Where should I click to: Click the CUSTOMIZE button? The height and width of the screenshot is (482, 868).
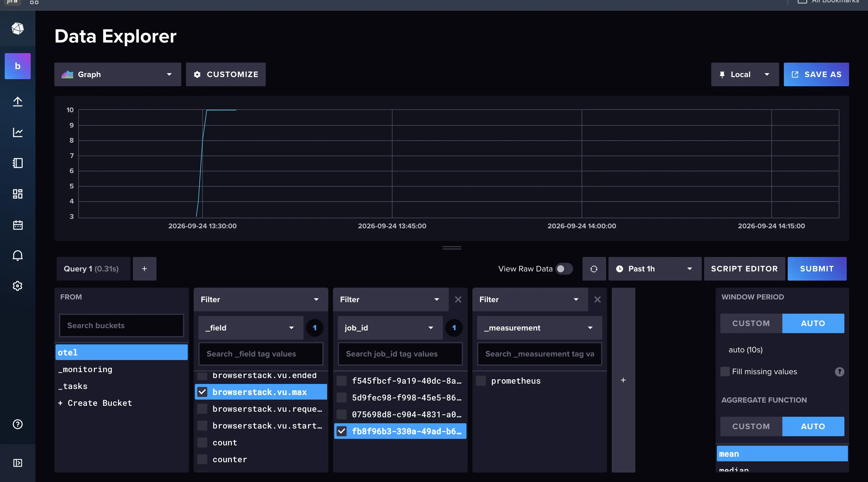pos(226,74)
